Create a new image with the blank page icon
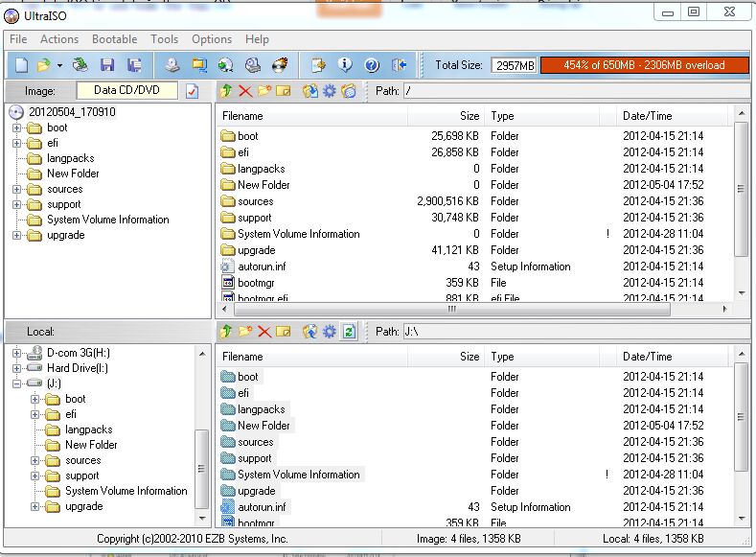Screen dimensions: 756x557 tap(21, 65)
